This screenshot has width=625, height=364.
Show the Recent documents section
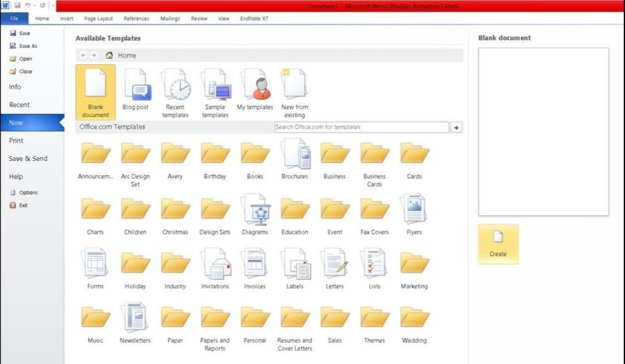click(x=19, y=105)
